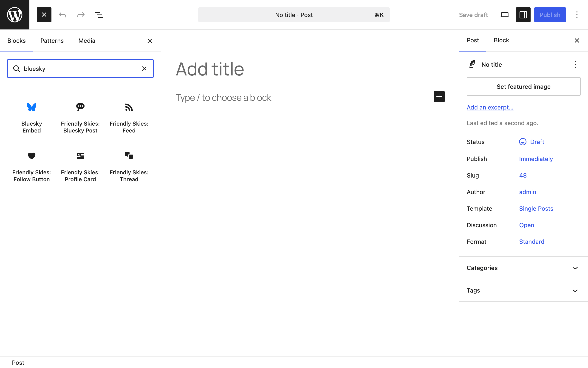Change the post format Standard
588x368 pixels.
pyautogui.click(x=531, y=241)
